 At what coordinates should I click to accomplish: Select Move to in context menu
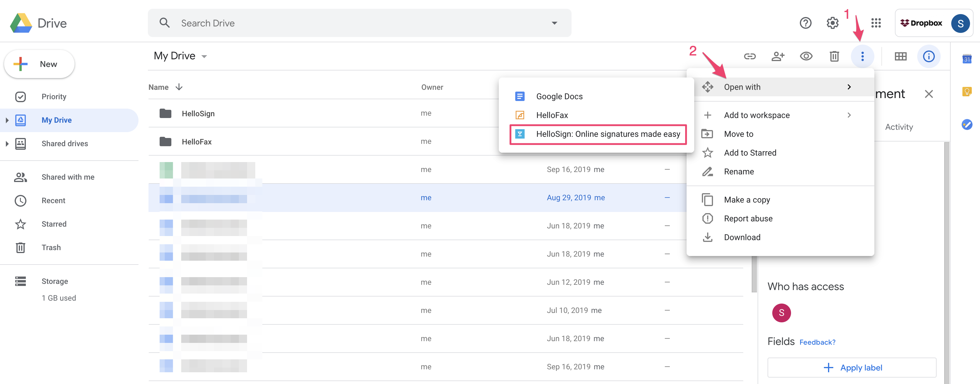pos(780,134)
